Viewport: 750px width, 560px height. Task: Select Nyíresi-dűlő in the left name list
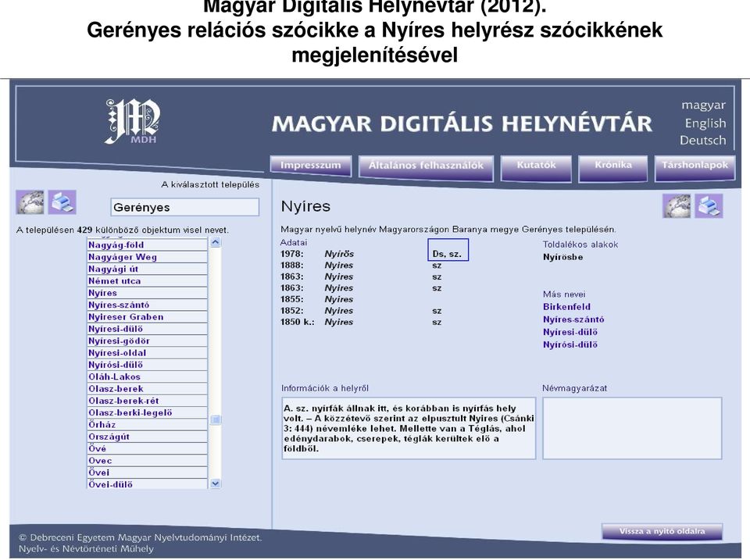pyautogui.click(x=148, y=329)
